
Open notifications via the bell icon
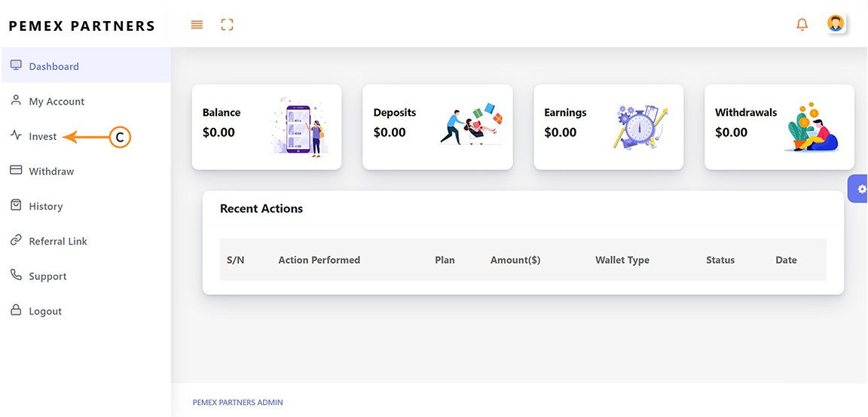(802, 25)
